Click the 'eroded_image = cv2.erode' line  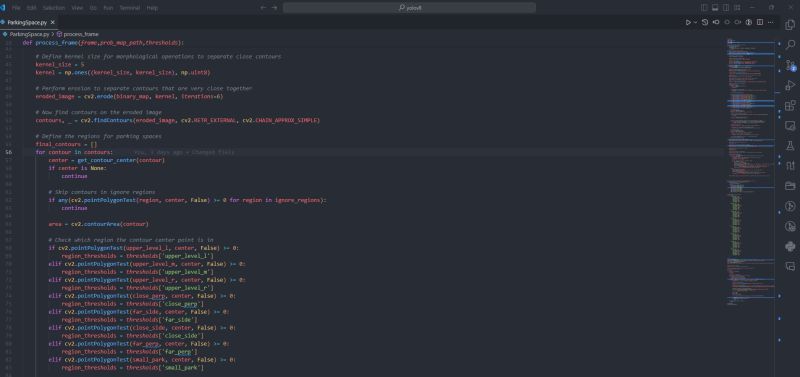[x=129, y=96]
